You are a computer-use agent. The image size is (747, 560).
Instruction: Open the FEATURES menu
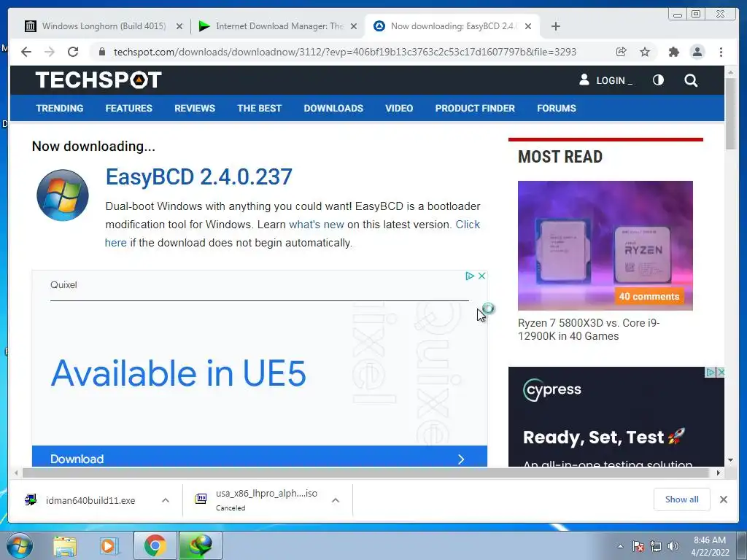pyautogui.click(x=128, y=108)
